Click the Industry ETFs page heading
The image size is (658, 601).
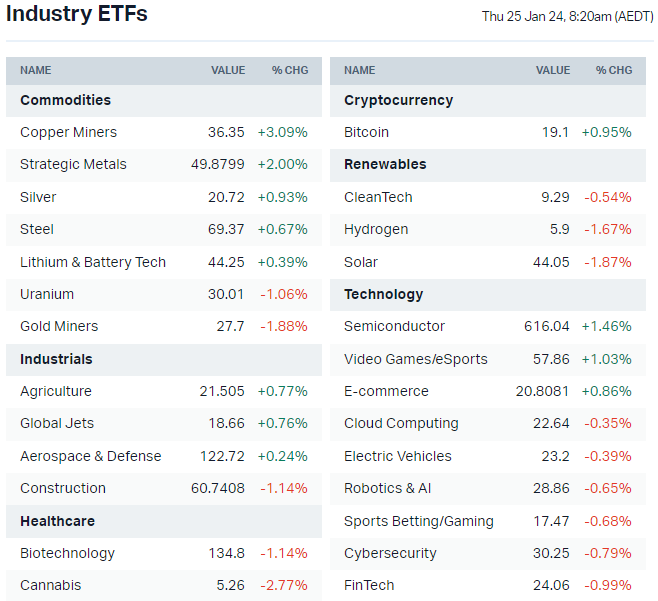(76, 14)
